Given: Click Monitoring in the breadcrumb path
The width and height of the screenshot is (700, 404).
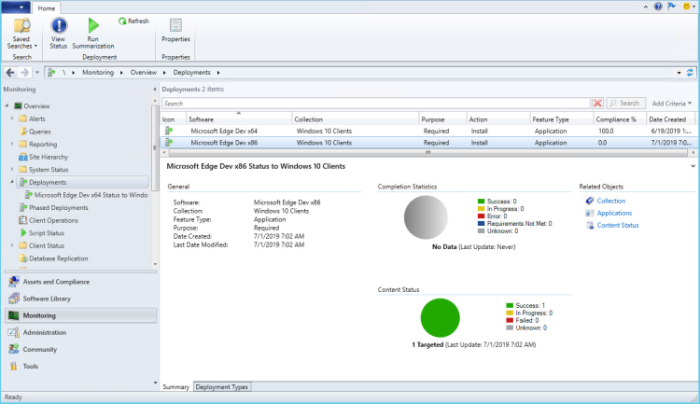Looking at the screenshot, I should (98, 72).
